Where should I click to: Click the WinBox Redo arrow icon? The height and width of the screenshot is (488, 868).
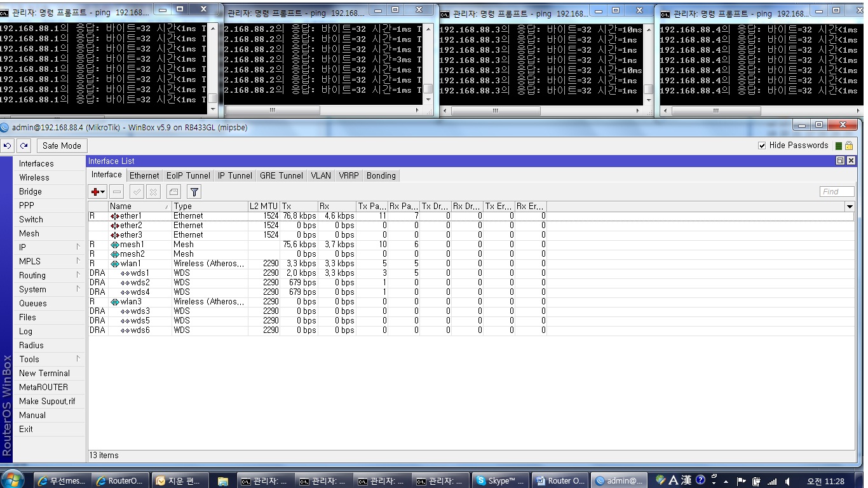[24, 146]
